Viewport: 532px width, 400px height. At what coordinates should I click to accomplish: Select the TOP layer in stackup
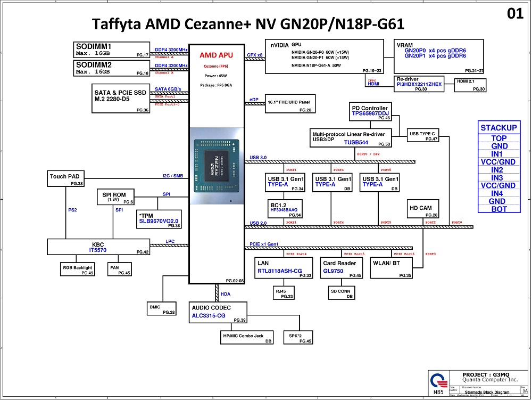(499, 138)
